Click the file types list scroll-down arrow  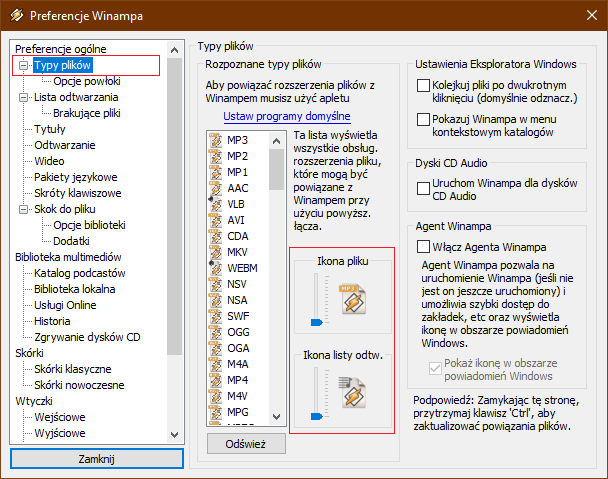click(x=276, y=417)
